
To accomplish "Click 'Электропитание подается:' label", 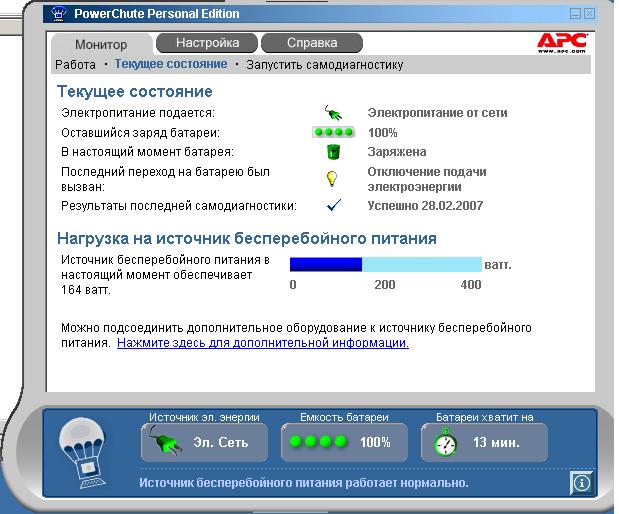I will coord(138,113).
